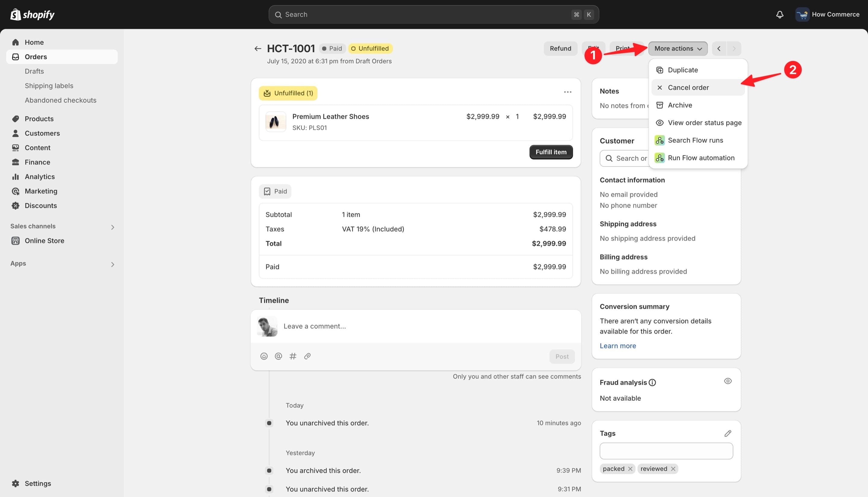
Task: Select Duplicate from More actions menu
Action: pyautogui.click(x=698, y=70)
